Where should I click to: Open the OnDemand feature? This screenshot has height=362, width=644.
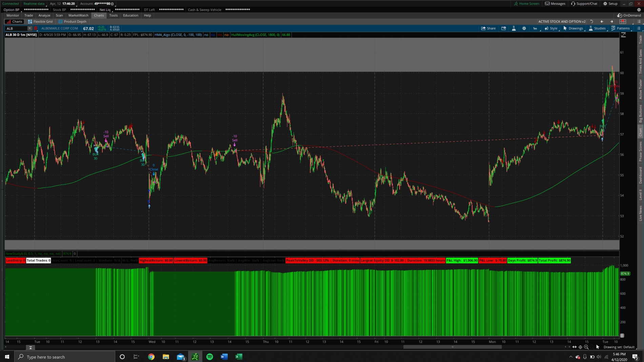pos(629,15)
